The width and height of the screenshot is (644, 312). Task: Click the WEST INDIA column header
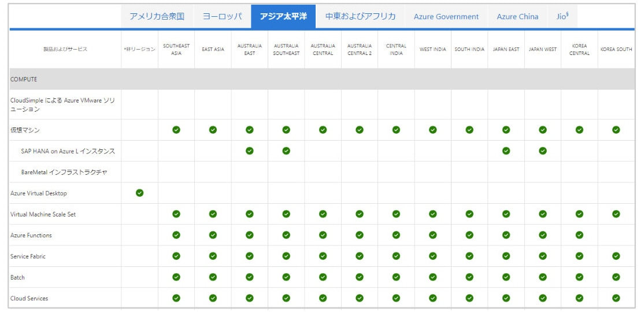pyautogui.click(x=432, y=49)
